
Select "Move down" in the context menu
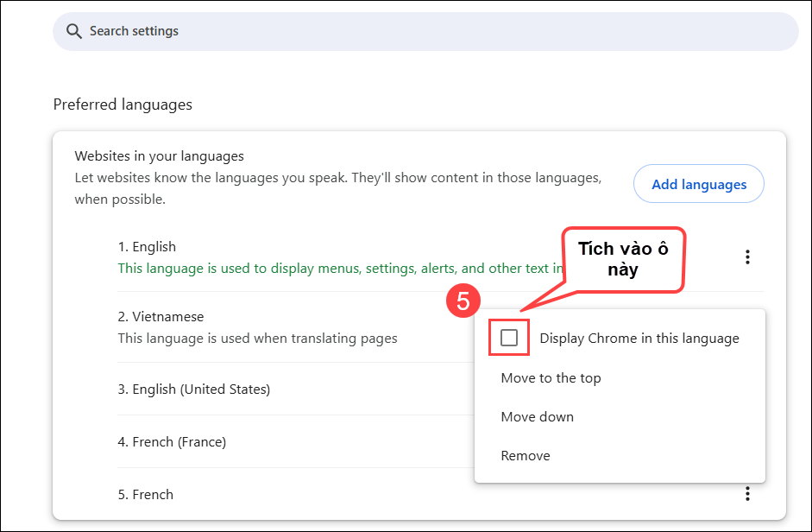[537, 417]
